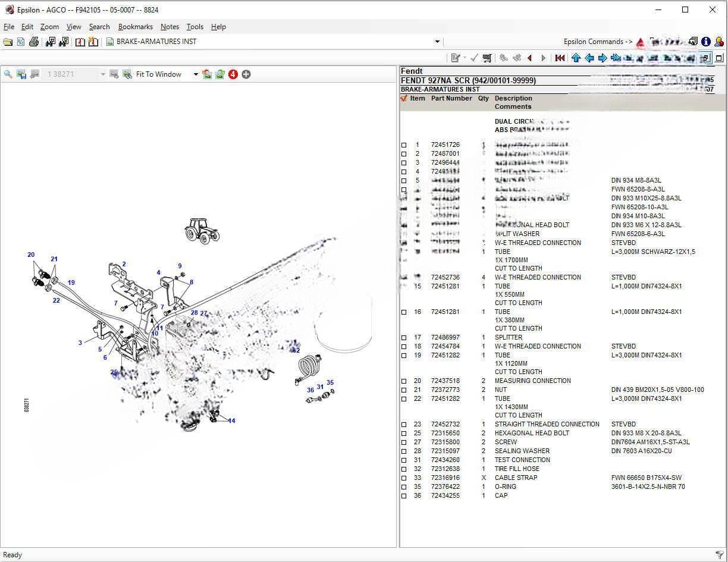Image resolution: width=728 pixels, height=562 pixels.
Task: Click the blue up arrow navigation icon
Action: [x=576, y=58]
